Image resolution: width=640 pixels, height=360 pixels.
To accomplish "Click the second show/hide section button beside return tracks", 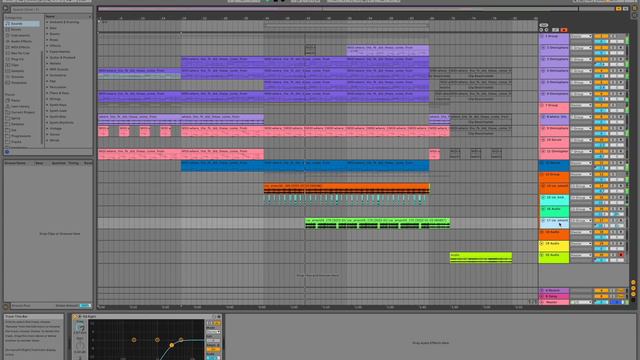I will (633, 288).
